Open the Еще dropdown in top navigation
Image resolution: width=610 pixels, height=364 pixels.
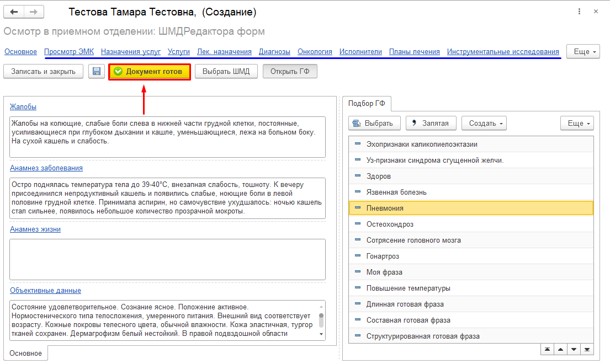(583, 52)
